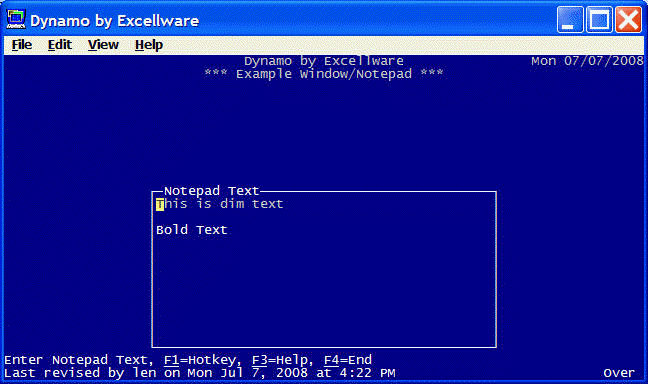Screen dimensions: 648x384
Task: Open the Help menu
Action: pyautogui.click(x=149, y=45)
